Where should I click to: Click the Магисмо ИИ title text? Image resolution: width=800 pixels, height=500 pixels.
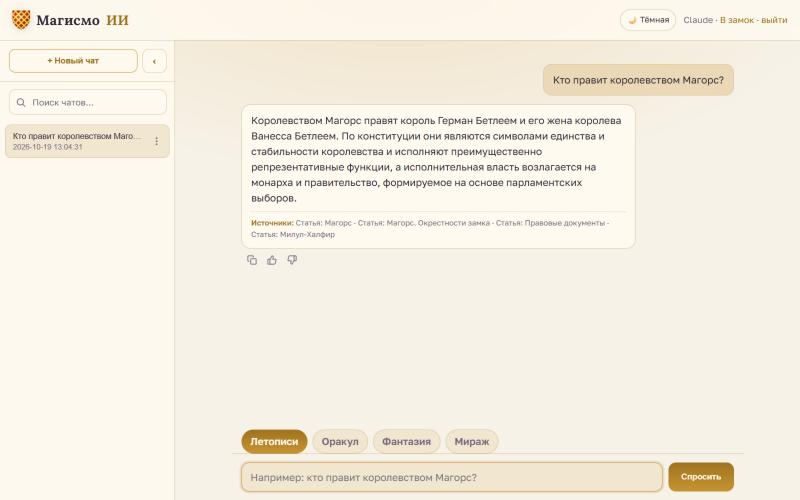click(x=83, y=20)
